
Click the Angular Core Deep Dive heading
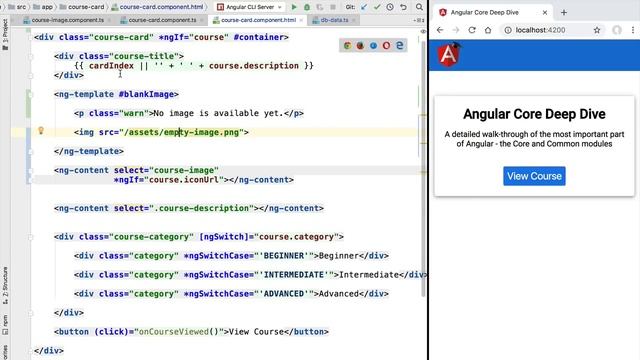(534, 114)
